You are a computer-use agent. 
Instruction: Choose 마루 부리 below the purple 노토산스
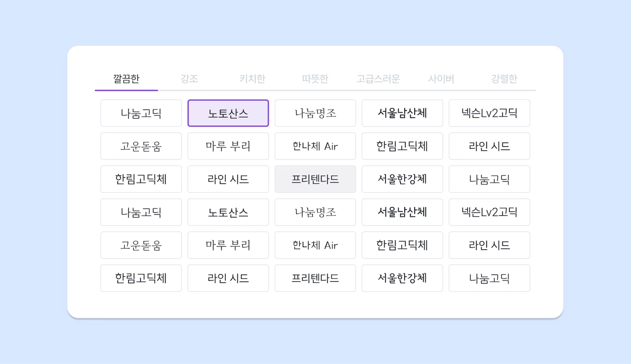[x=228, y=146]
